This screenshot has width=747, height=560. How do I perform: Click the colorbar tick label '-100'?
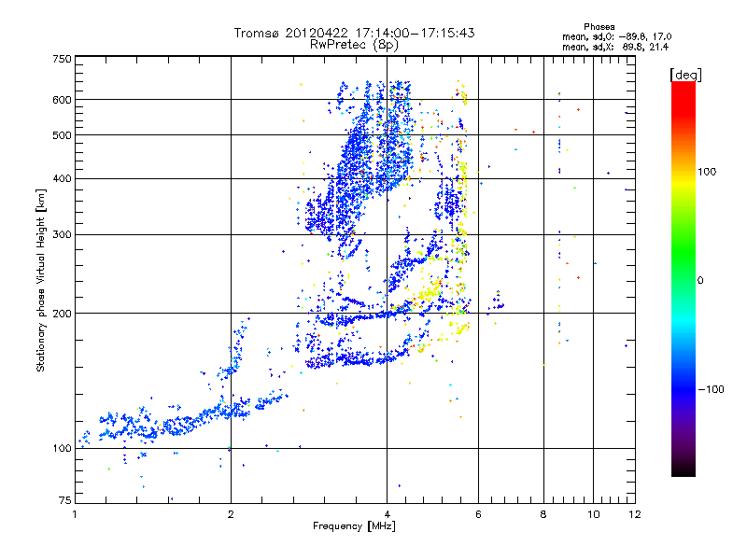[712, 389]
